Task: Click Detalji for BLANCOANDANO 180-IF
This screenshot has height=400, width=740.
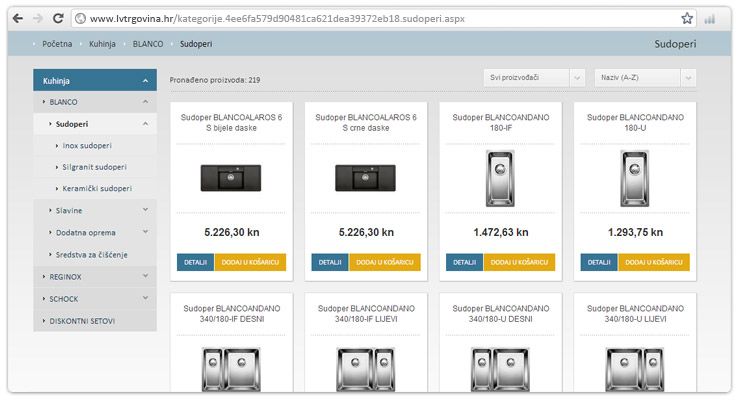Action: pyautogui.click(x=464, y=262)
